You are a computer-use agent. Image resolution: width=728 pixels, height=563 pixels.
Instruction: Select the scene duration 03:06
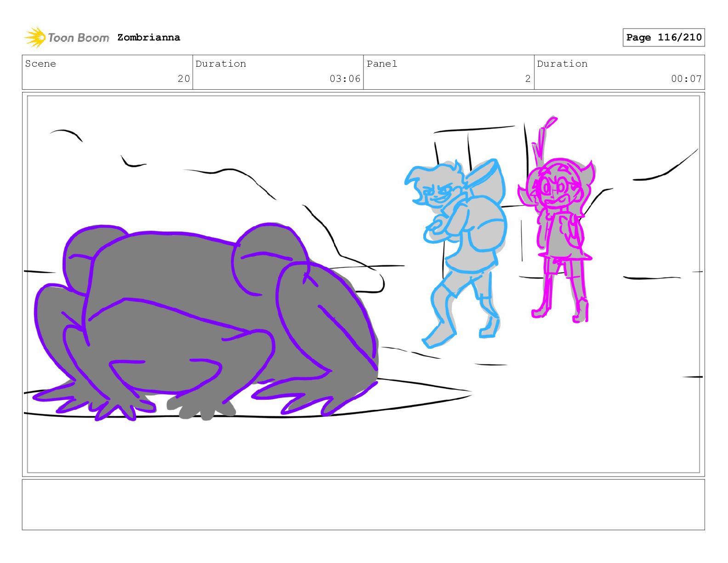(x=345, y=79)
